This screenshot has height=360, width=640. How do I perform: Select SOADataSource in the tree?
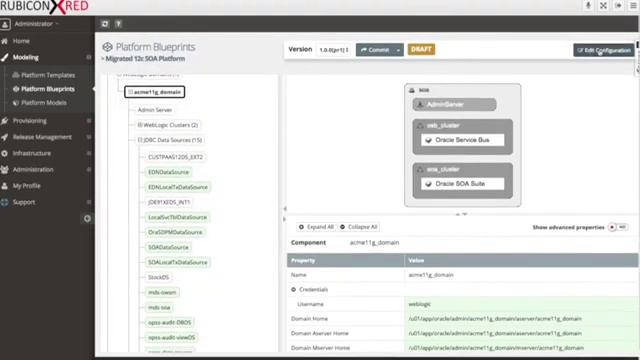pos(168,247)
